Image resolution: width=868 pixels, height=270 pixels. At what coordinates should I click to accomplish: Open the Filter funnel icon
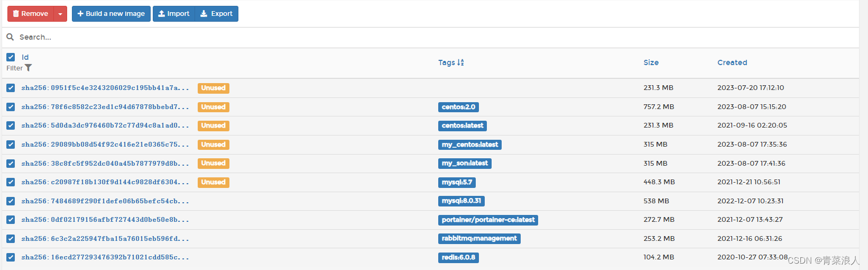tap(29, 68)
